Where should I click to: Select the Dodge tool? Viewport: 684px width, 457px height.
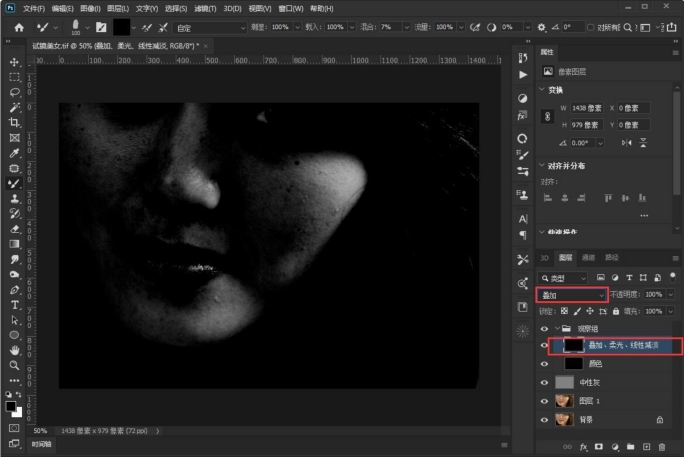click(x=14, y=275)
